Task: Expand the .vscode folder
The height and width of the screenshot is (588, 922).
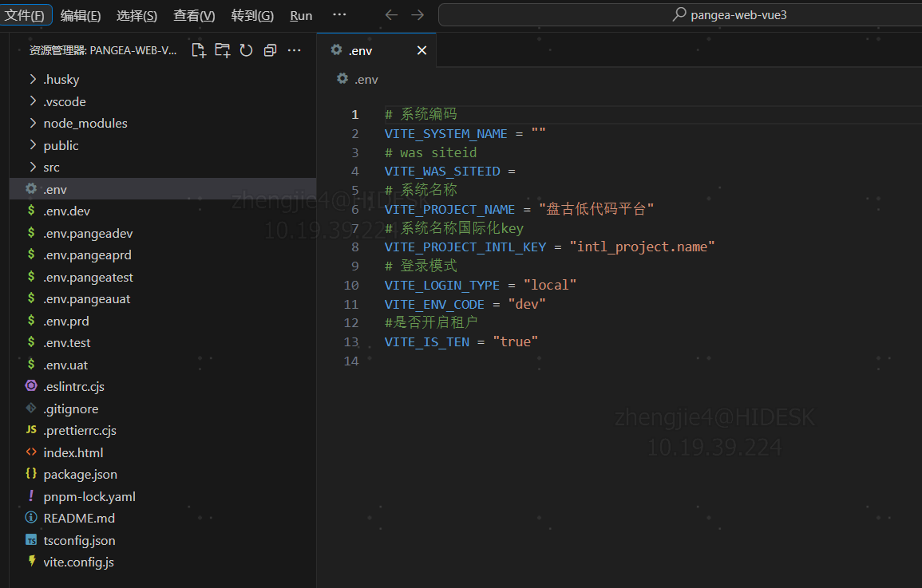Action: (x=33, y=101)
